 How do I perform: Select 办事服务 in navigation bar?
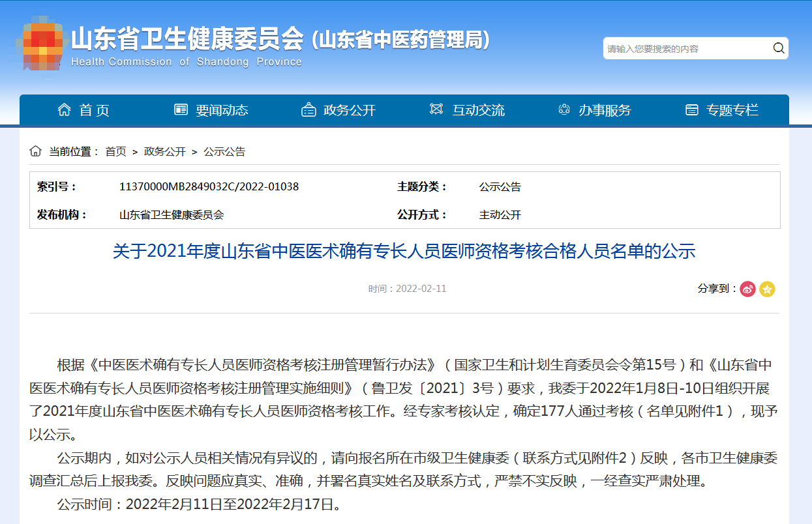605,110
